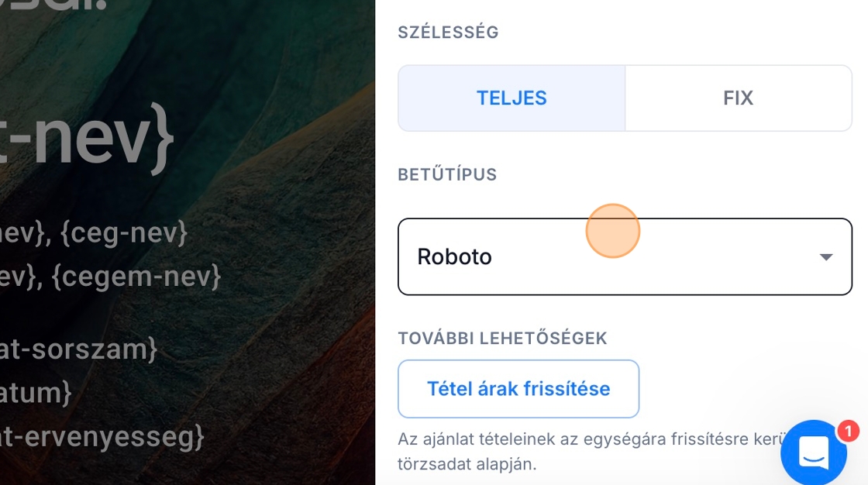This screenshot has width=868, height=485.
Task: Click the TOVÁBBI LEHETŐSÉGEK section label
Action: tap(502, 339)
